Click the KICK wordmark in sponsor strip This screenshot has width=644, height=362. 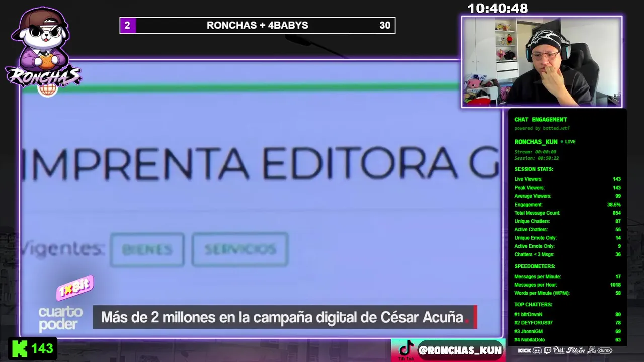(524, 350)
